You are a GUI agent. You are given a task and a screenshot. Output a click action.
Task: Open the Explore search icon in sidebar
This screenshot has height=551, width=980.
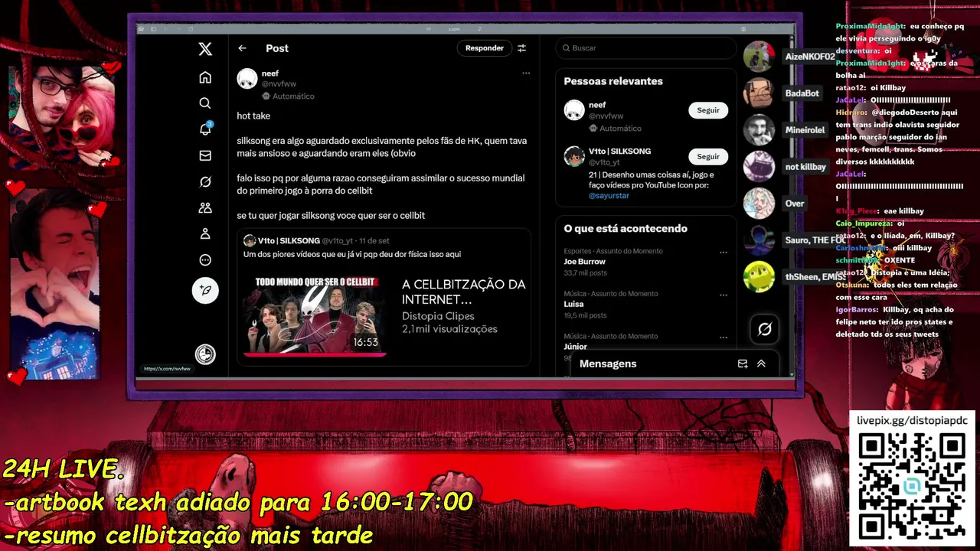pos(205,103)
